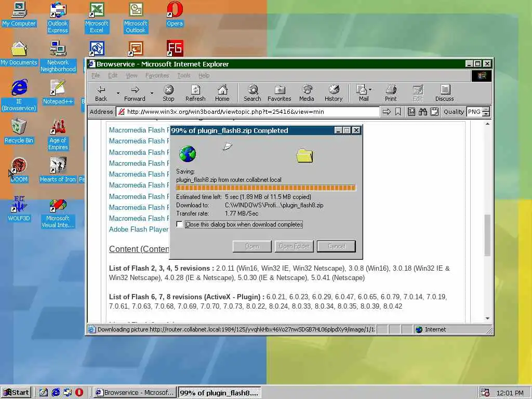
Task: Open the Search pane in Internet Explorer
Action: pyautogui.click(x=252, y=94)
